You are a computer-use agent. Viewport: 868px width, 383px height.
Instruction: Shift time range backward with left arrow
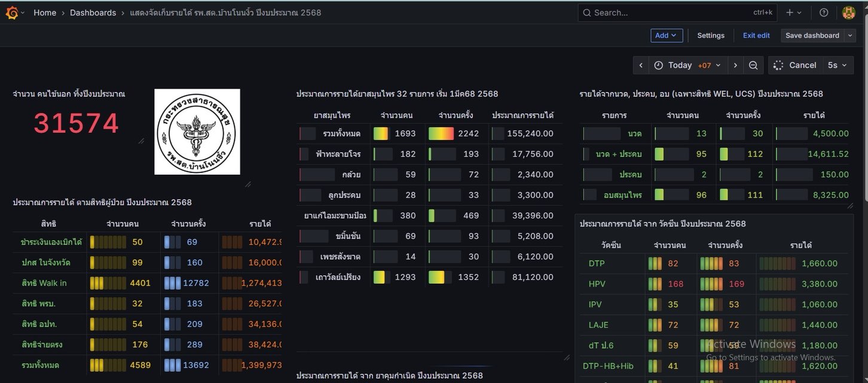[641, 65]
